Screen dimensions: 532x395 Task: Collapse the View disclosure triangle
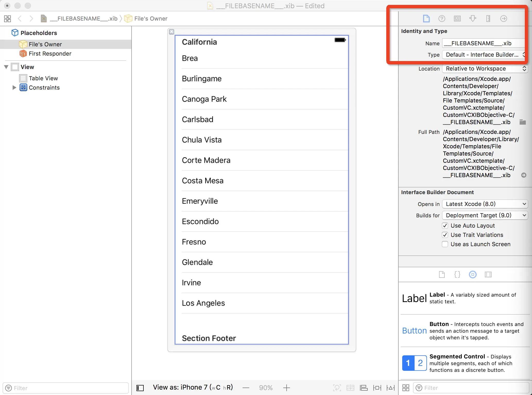click(x=6, y=67)
